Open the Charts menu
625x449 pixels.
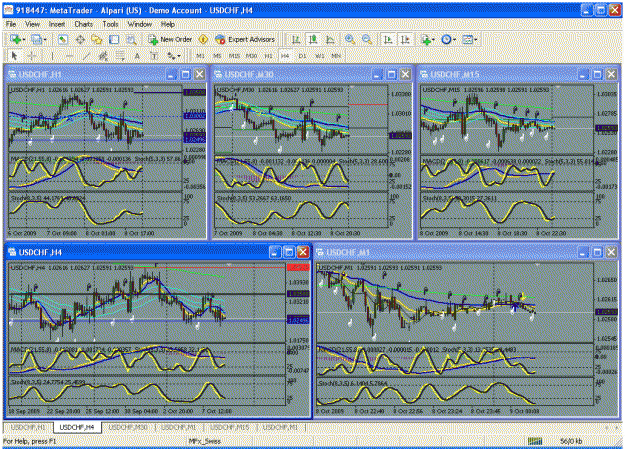click(x=83, y=24)
